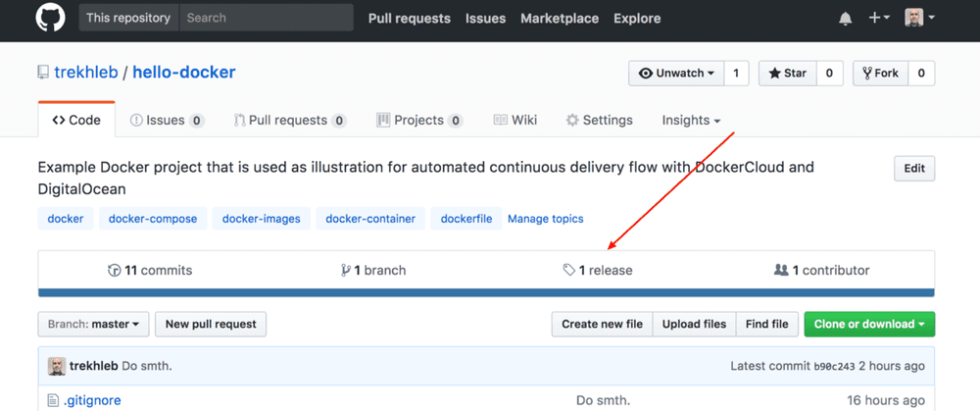
Task: Expand the Unwatch dropdown
Action: pyautogui.click(x=676, y=74)
